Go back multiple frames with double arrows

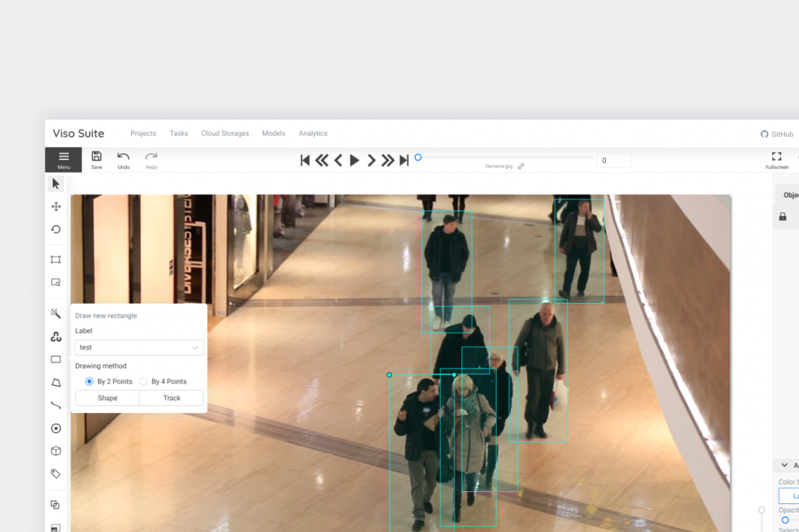322,161
